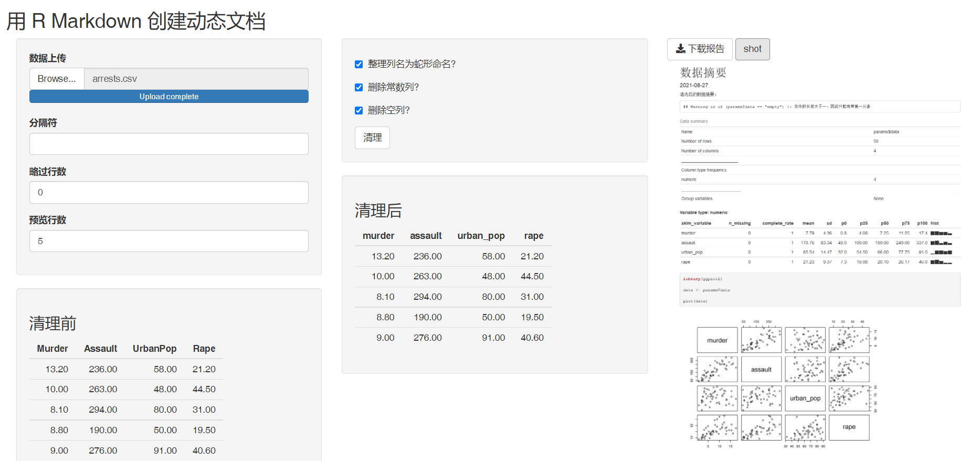Viewport: 980px width, 461px height.
Task: Click 40.60 in the 清理后 table
Action: click(532, 338)
